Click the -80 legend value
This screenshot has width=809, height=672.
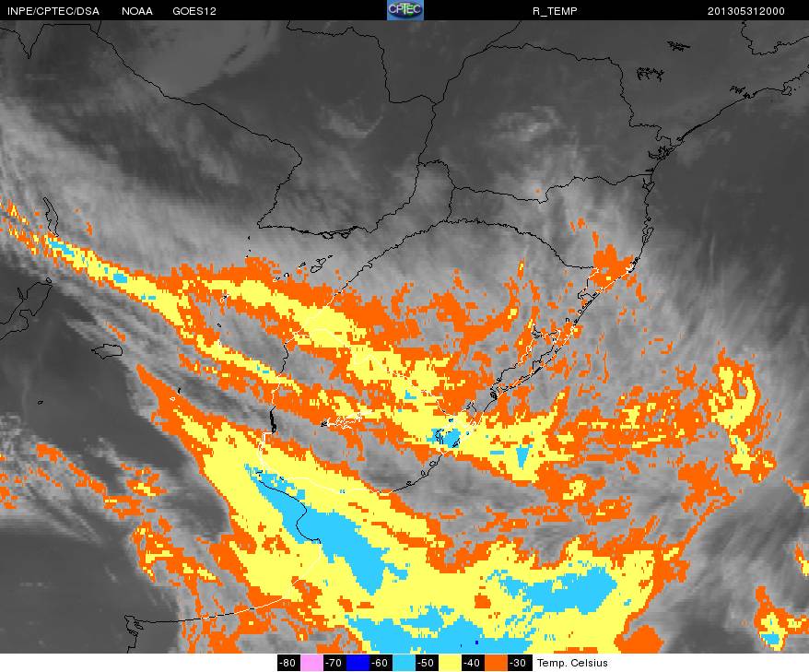[288, 663]
